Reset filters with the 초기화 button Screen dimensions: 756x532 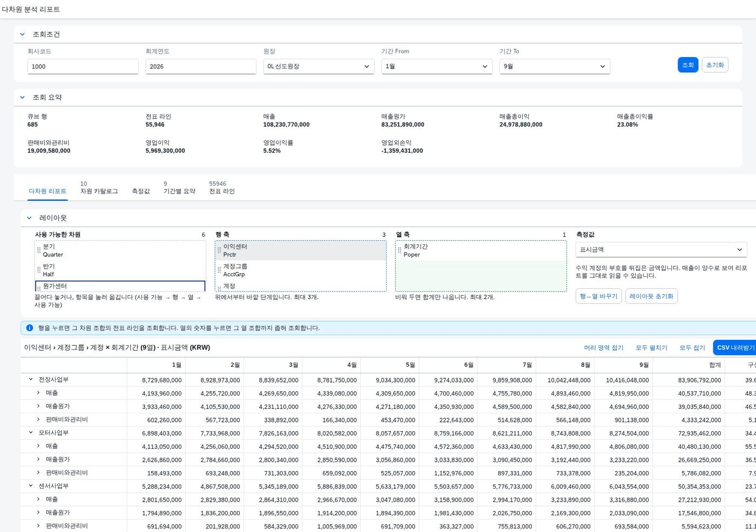tap(715, 65)
